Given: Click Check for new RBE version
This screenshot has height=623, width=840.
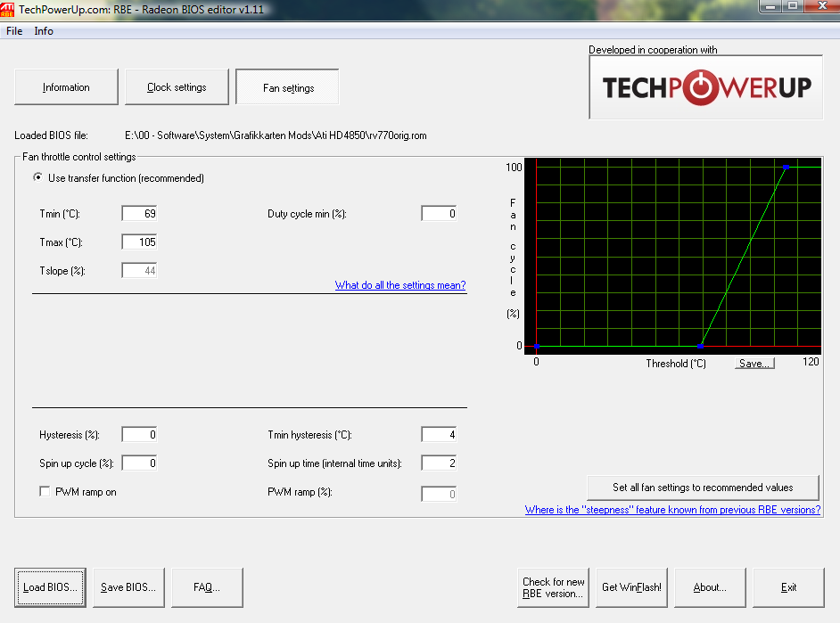Looking at the screenshot, I should tap(554, 587).
